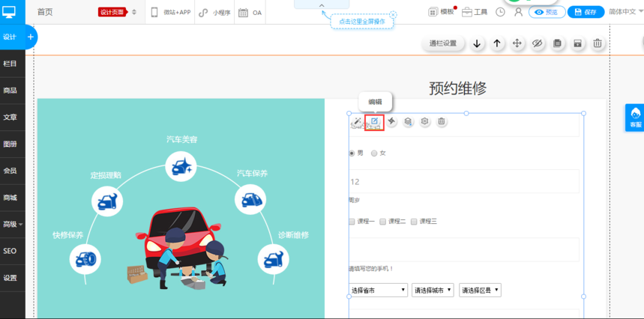
Task: Click the history clock icon
Action: [x=500, y=12]
